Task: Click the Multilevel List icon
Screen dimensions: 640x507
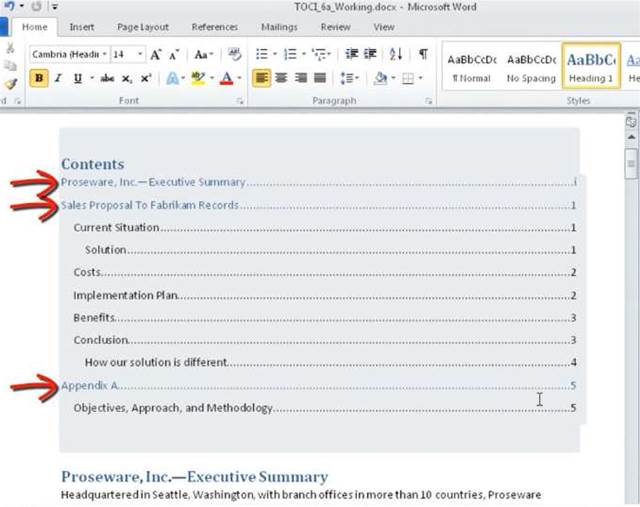Action: click(x=319, y=54)
